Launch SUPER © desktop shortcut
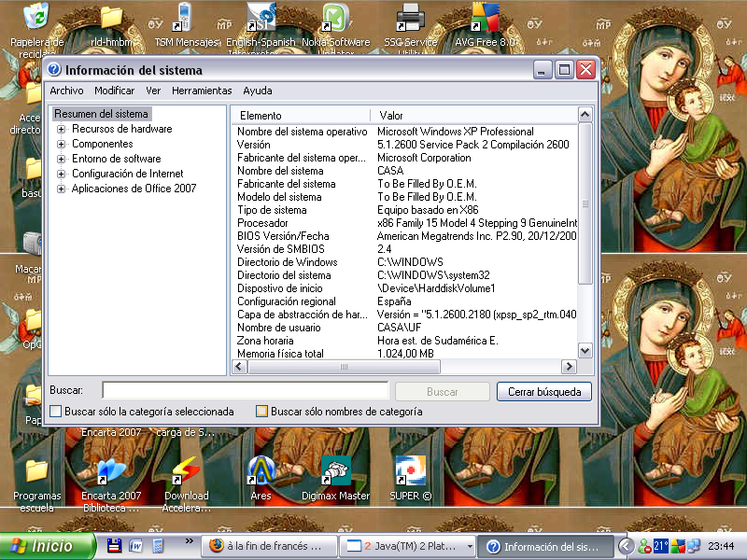Screen dimensions: 747x560 point(410,471)
